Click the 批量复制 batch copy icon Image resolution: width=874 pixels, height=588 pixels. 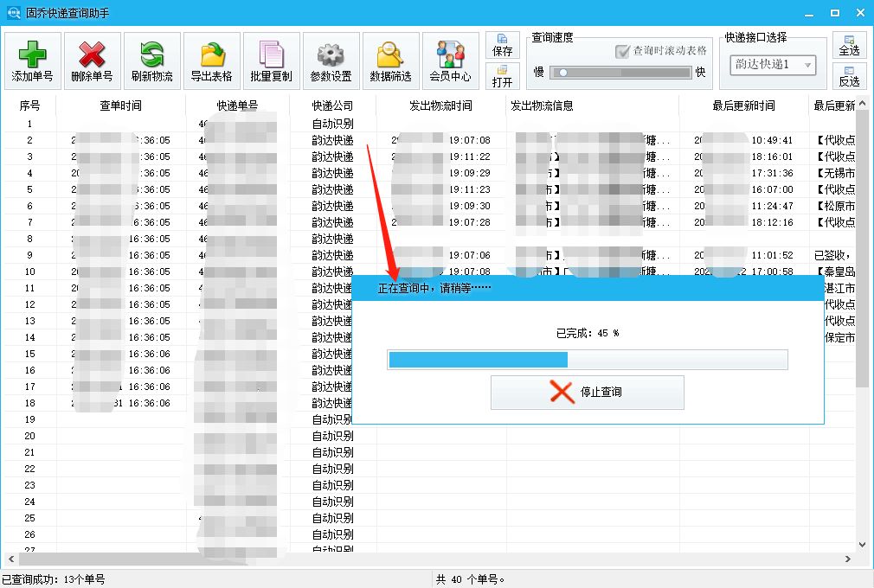[271, 60]
